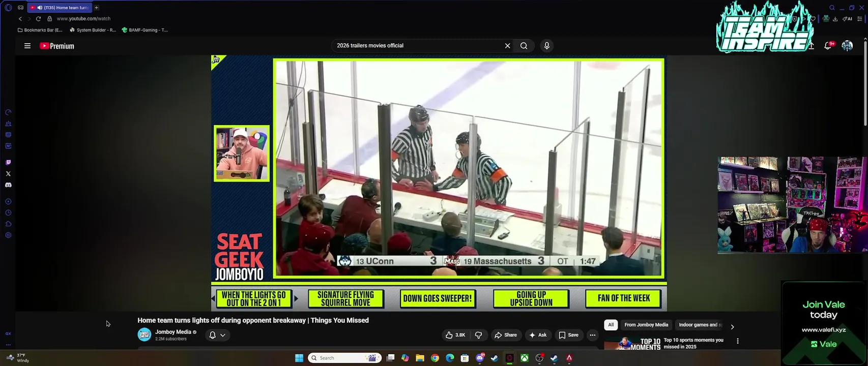
Task: Clear the YouTube search box text
Action: (x=507, y=46)
